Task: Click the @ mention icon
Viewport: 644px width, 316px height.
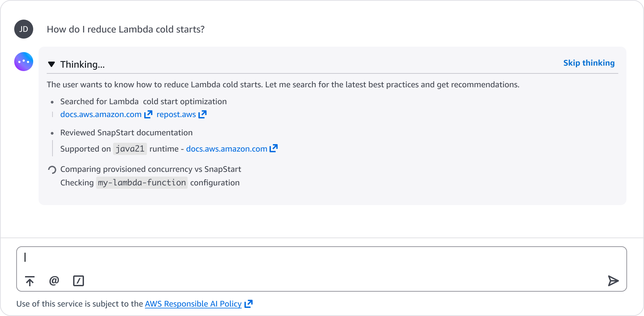Action: 54,280
